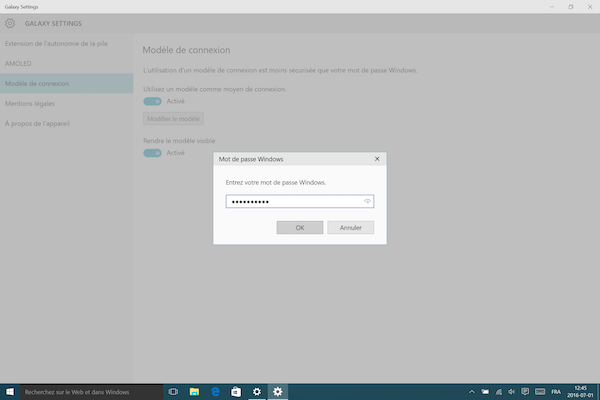Open Action Center notifications icon
600x400 pixels.
click(x=525, y=392)
